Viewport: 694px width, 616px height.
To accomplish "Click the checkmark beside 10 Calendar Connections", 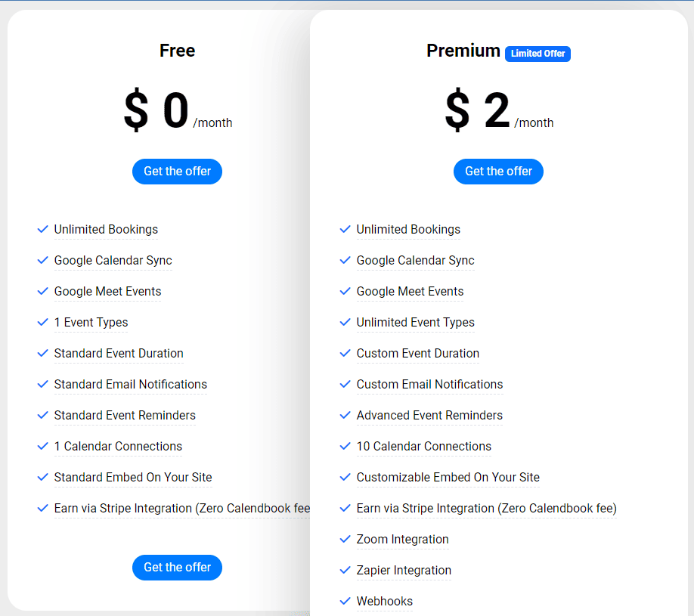I will pyautogui.click(x=345, y=446).
